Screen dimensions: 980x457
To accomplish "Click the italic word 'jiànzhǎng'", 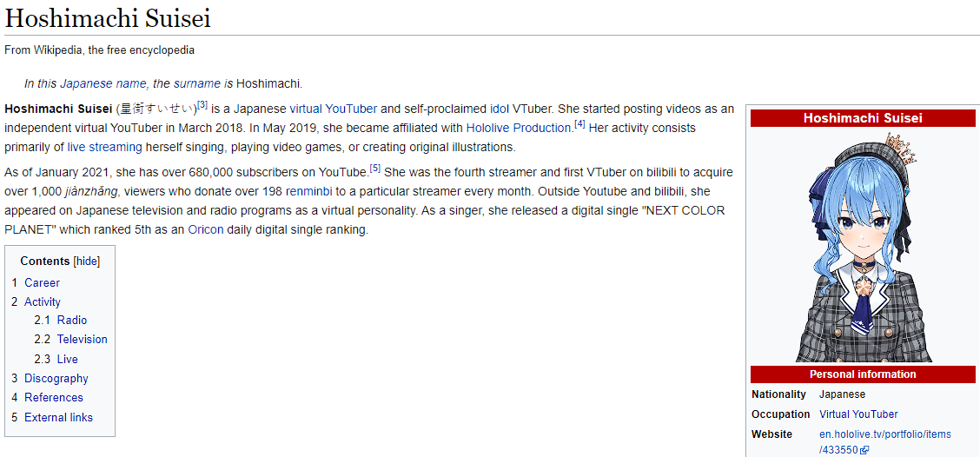I will point(91,190).
